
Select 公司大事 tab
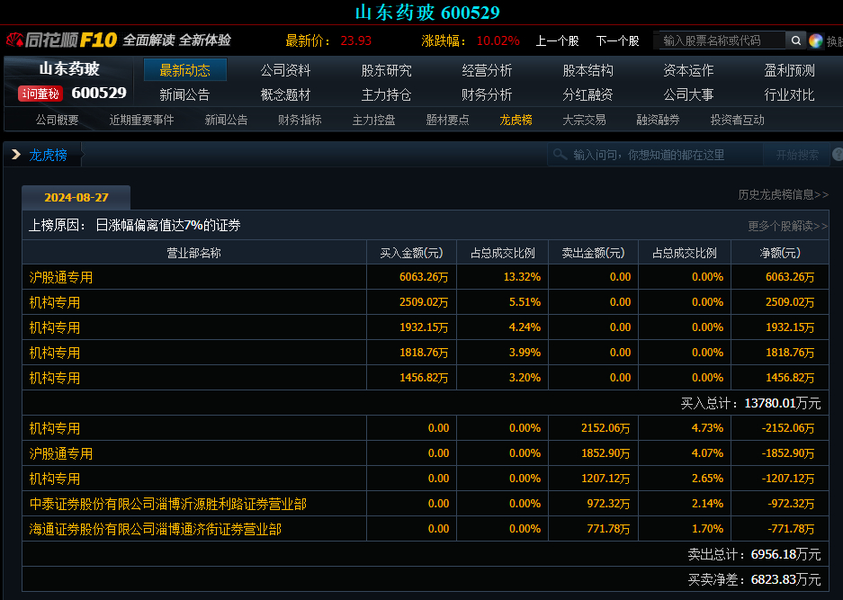pyautogui.click(x=688, y=95)
